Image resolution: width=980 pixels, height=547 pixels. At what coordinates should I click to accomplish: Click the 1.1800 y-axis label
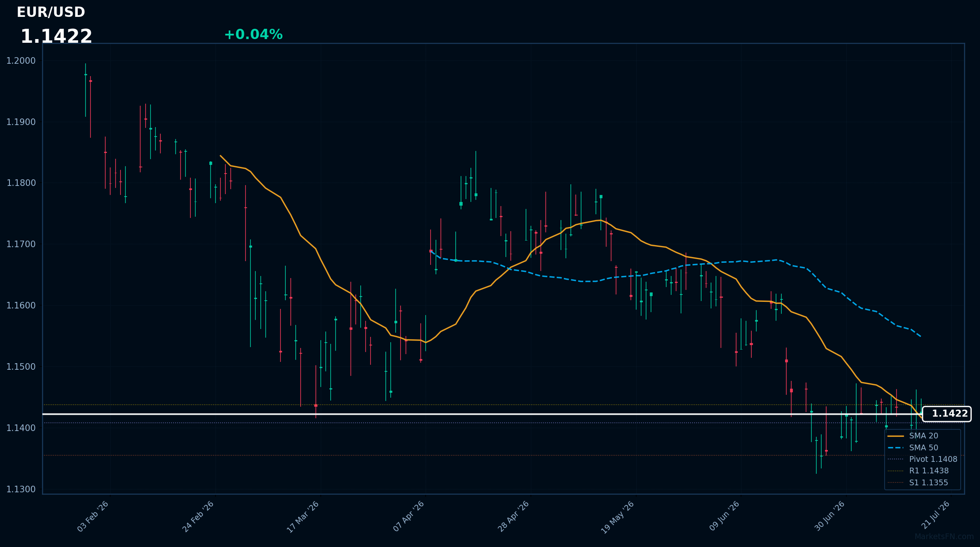pos(21,183)
